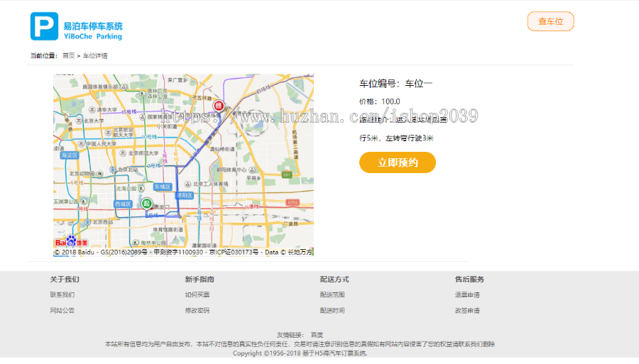Image resolution: width=639 pixels, height=364 pixels.
Task: Click the 售后服务 footer heading
Action: click(x=469, y=280)
